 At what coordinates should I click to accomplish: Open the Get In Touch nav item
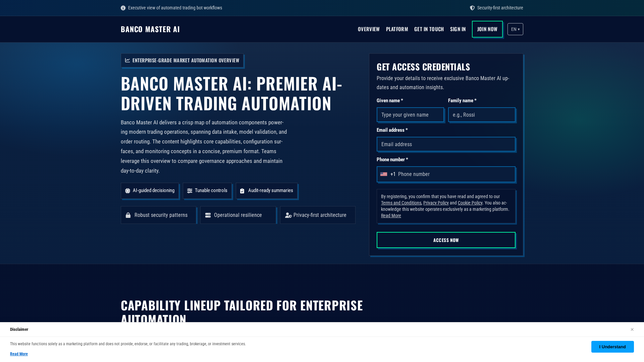tap(429, 29)
